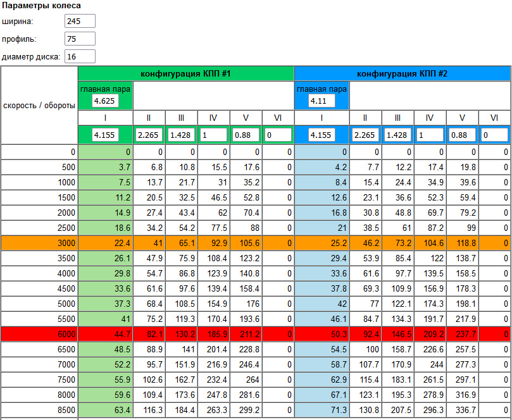Click value 97.7 in the 4000 row

[x=403, y=273]
